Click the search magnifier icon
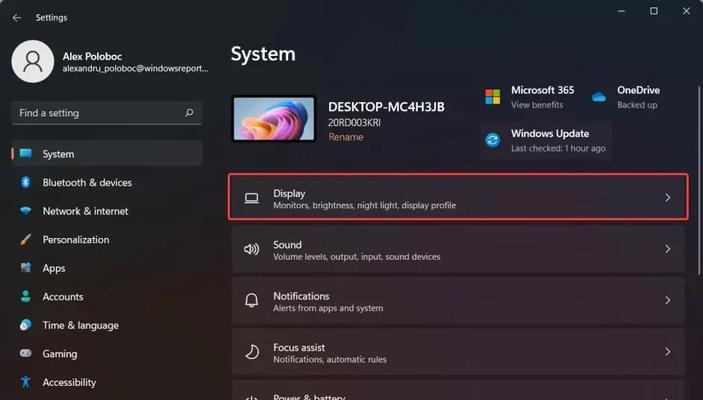Viewport: 703px width, 400px height. tap(189, 113)
